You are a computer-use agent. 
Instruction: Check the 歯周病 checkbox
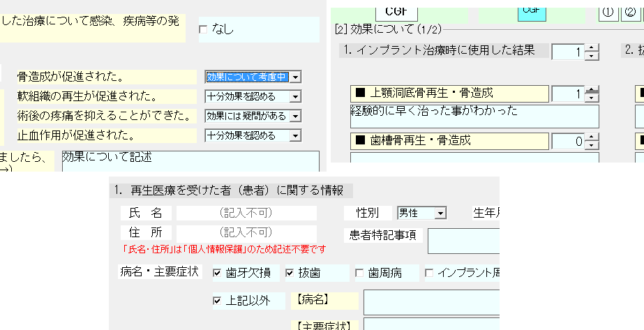click(x=359, y=273)
